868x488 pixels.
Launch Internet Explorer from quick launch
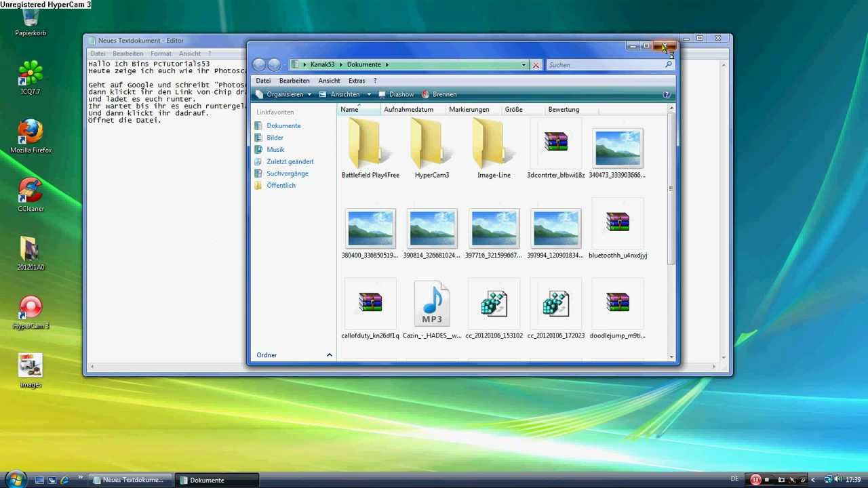[65, 480]
